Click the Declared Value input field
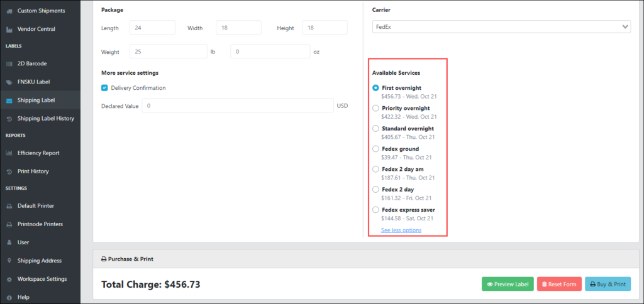Viewport: 644px width, 304px height. coord(238,106)
